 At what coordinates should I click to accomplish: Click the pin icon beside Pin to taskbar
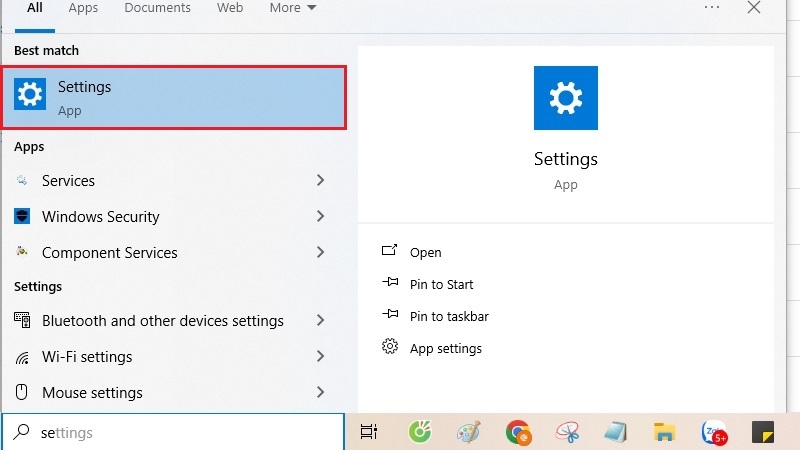pyautogui.click(x=390, y=314)
